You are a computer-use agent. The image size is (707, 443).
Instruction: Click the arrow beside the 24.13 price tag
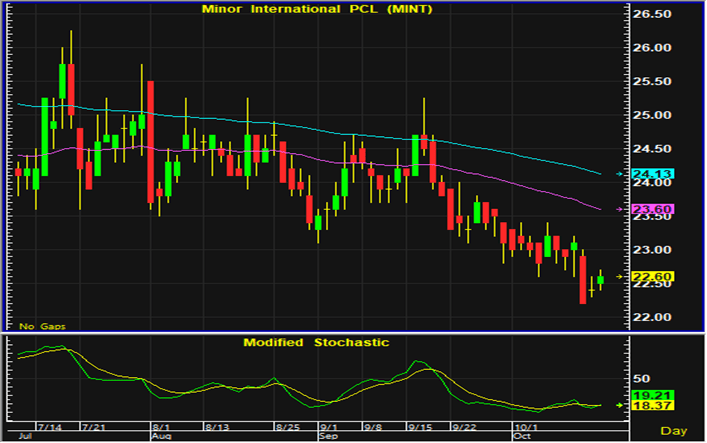620,174
